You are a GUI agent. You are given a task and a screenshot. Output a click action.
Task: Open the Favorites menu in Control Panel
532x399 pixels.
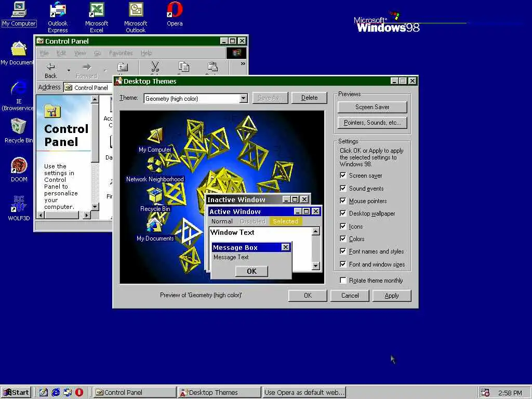coord(121,53)
